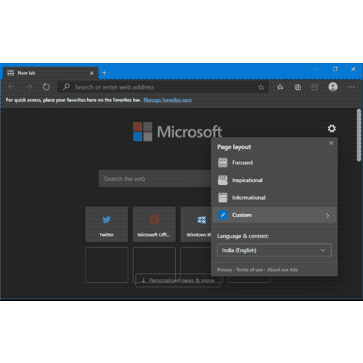The height and width of the screenshot is (363, 363).
Task: Maximize the browser window
Action: point(335,69)
